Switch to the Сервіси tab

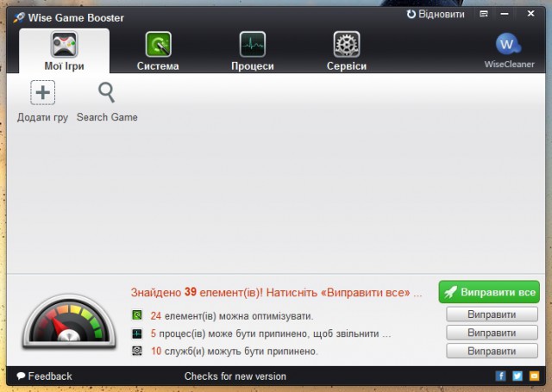347,51
